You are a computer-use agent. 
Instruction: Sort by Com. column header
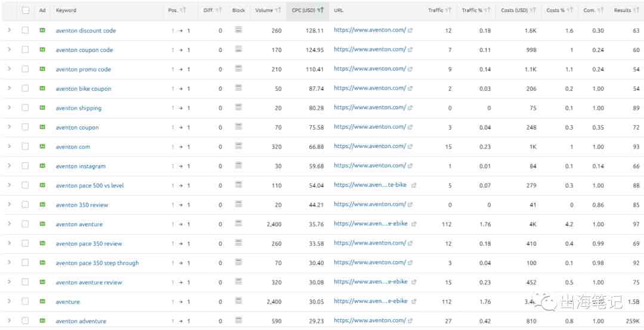tap(593, 10)
